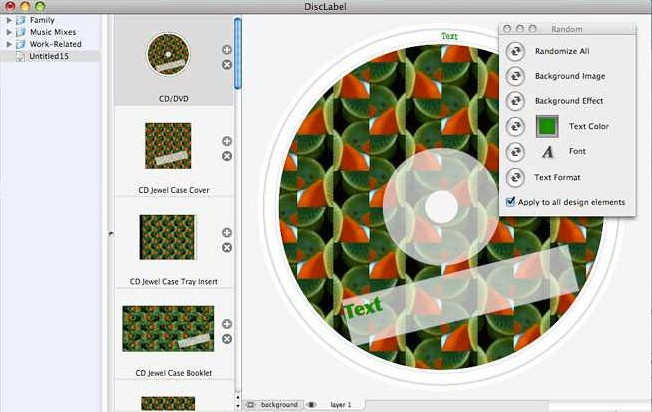Expand the Music Mixes folder

pos(9,32)
